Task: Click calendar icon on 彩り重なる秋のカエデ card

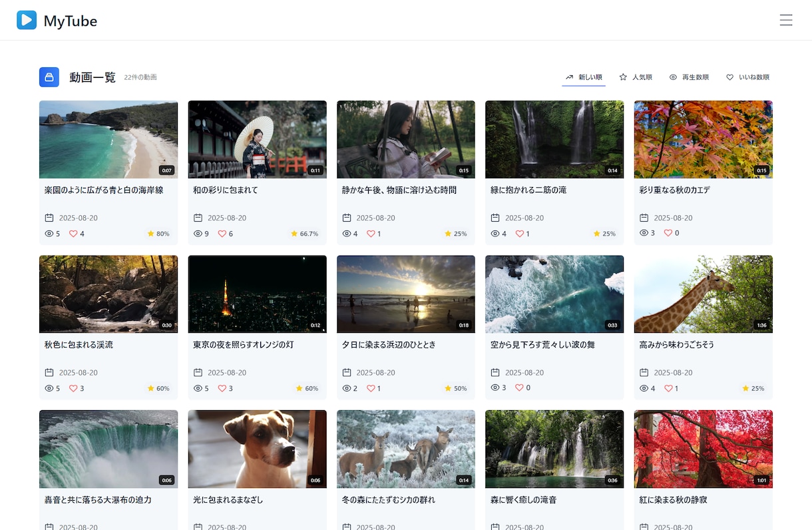Action: 644,218
